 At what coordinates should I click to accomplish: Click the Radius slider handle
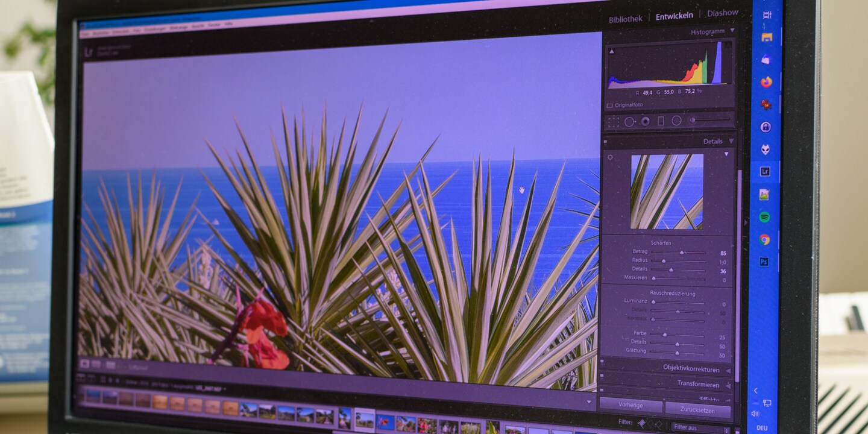[664, 261]
